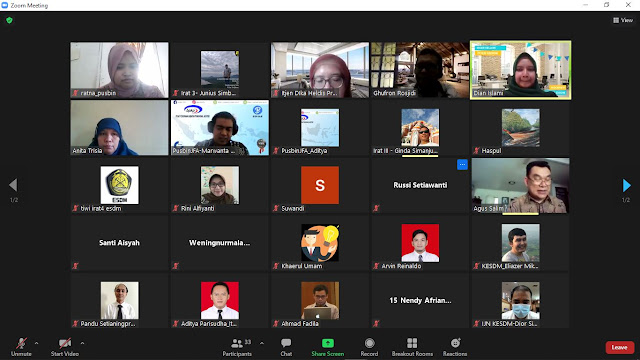
Task: Click Santi Aisyah name tile
Action: [x=119, y=243]
